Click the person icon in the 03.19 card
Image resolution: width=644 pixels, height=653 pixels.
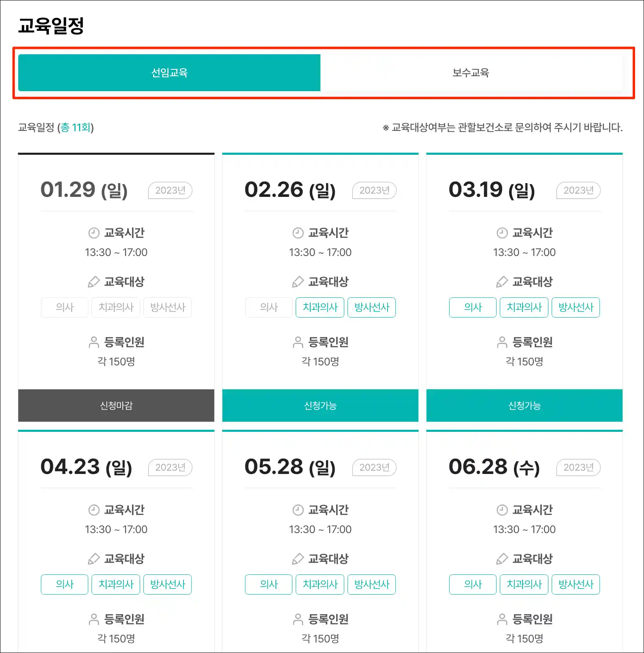click(x=502, y=342)
